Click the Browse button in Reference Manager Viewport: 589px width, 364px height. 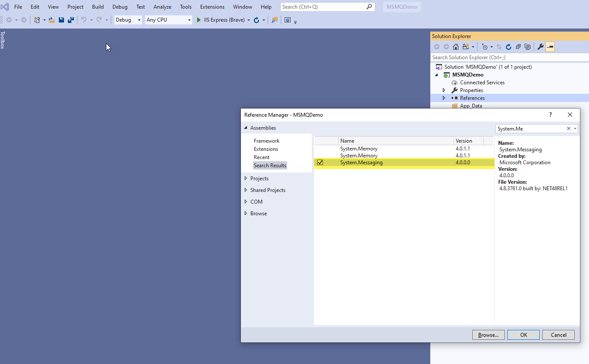pyautogui.click(x=488, y=335)
